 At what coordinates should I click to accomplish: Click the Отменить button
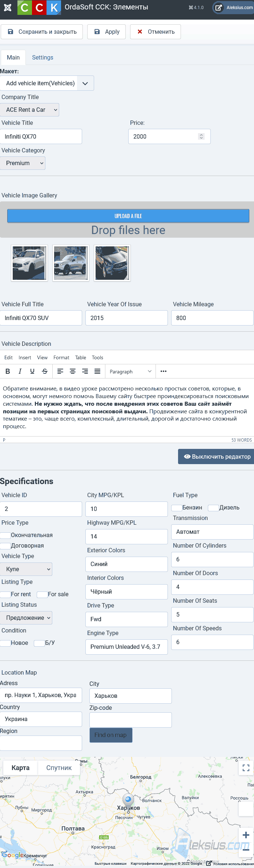click(x=156, y=32)
